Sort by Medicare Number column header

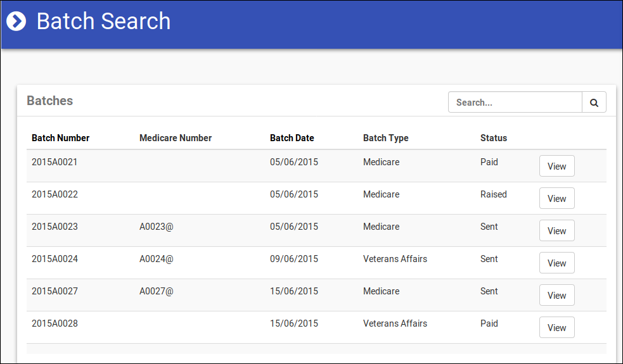[x=176, y=138]
